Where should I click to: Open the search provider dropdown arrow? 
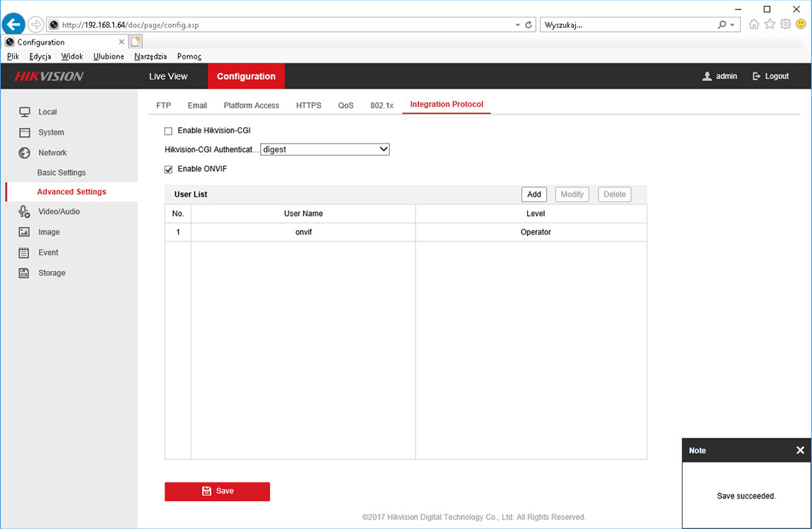point(733,25)
